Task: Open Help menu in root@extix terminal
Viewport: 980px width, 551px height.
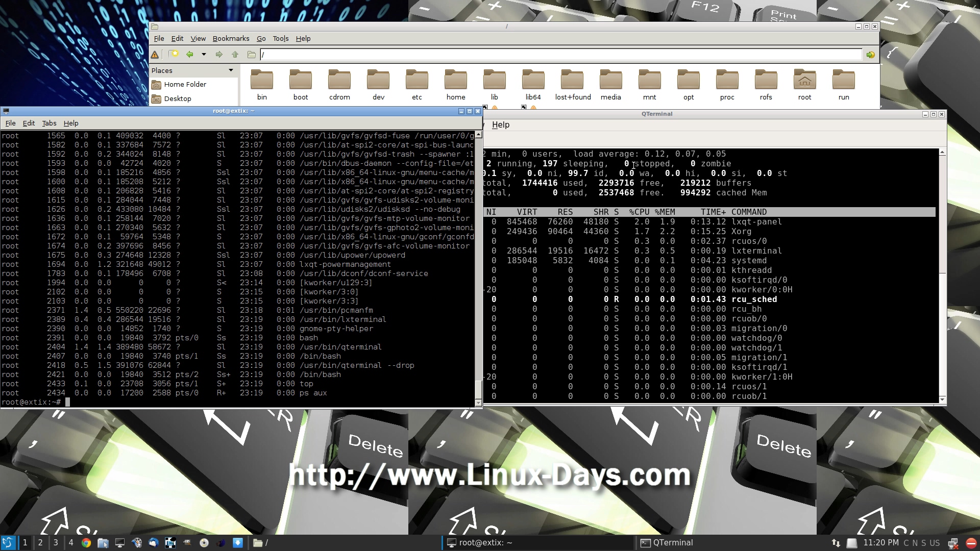Action: 71,123
